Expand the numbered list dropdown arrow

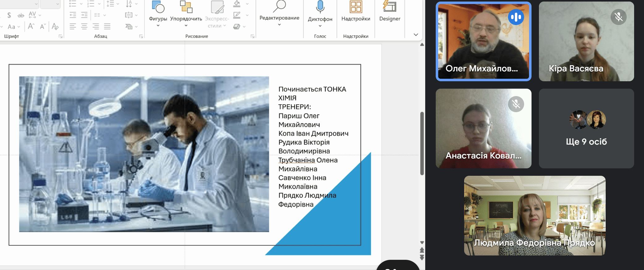coord(100,4)
